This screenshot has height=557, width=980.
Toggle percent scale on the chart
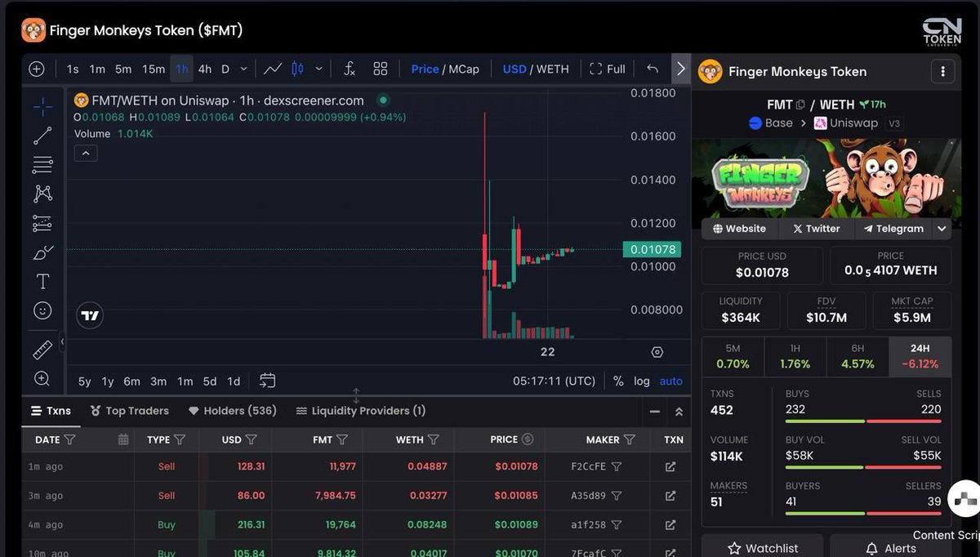(618, 381)
